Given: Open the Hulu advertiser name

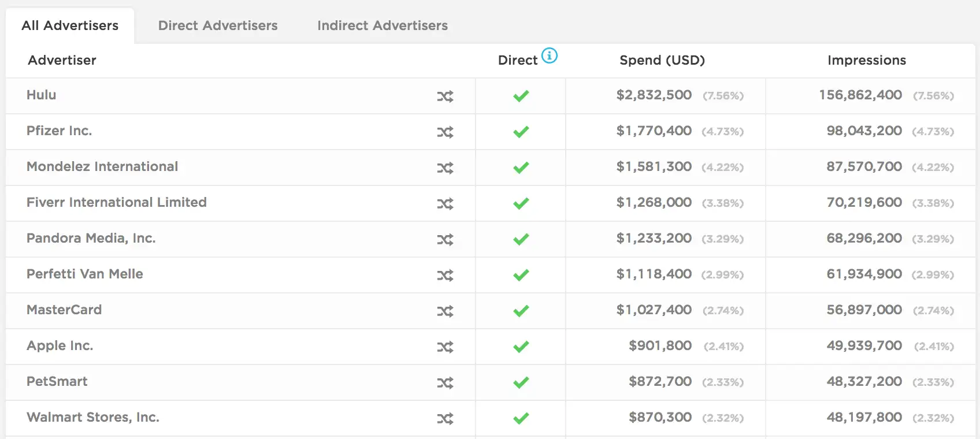Looking at the screenshot, I should tap(42, 95).
